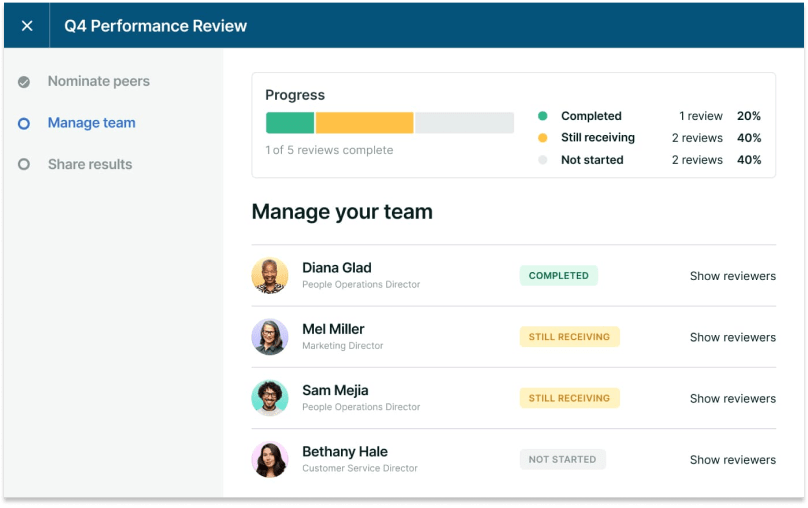Screen dimensions: 808x508
Task: Click Diana Glad's profile avatar
Action: point(270,276)
